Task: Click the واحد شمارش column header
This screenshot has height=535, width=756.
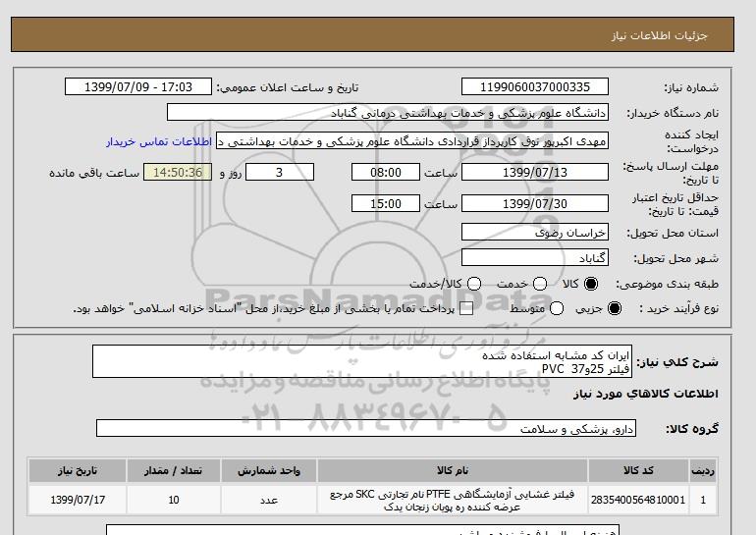Action: [269, 471]
